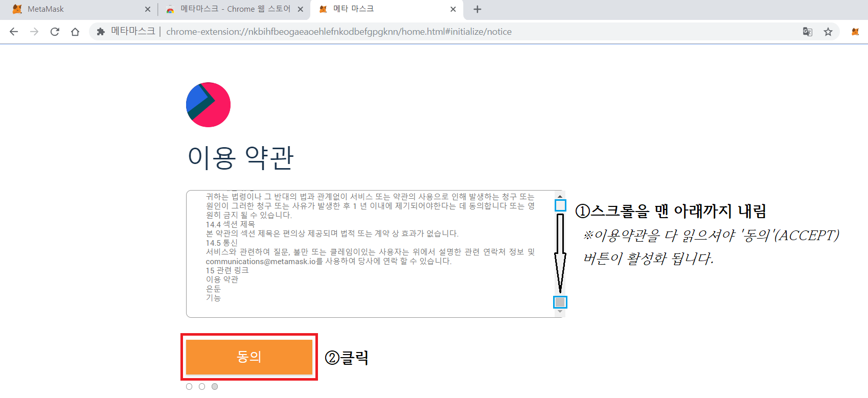Close the 메타 마스크 tab
Image resolution: width=868 pixels, height=398 pixels.
pos(453,9)
